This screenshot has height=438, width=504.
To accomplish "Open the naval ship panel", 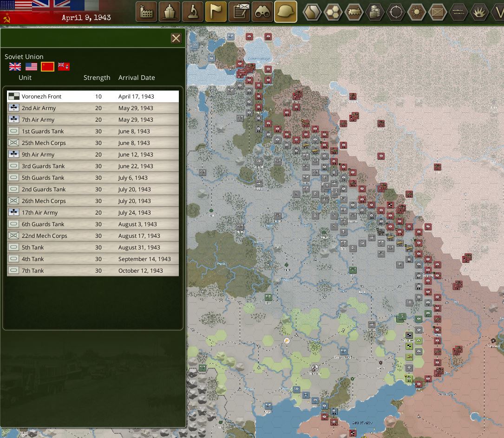I will (170, 12).
